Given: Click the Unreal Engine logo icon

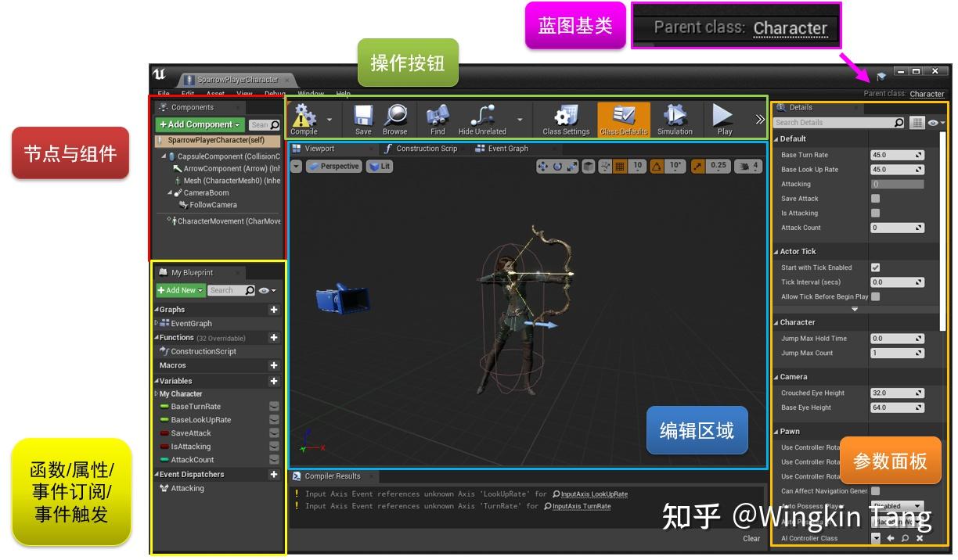Looking at the screenshot, I should [160, 74].
